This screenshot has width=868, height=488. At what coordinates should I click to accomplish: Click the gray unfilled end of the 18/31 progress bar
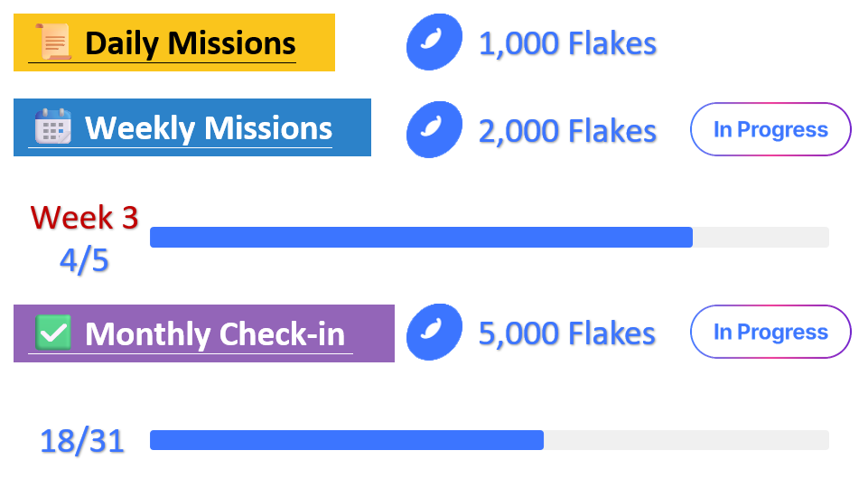(686, 440)
